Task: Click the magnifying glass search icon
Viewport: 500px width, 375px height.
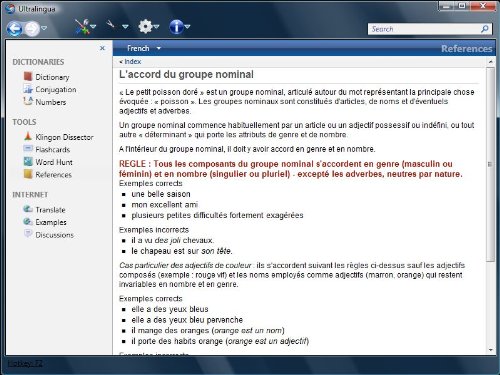Action: click(x=485, y=29)
